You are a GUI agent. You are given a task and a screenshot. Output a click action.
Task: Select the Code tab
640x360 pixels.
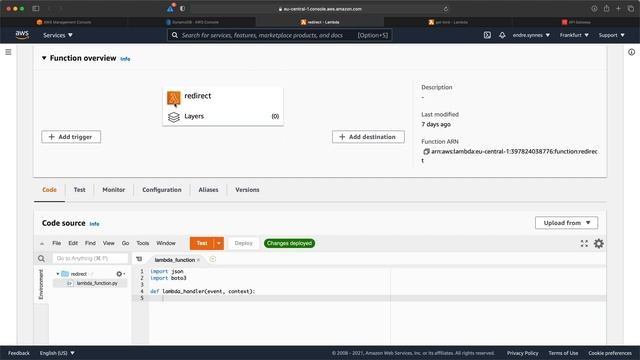pyautogui.click(x=49, y=190)
